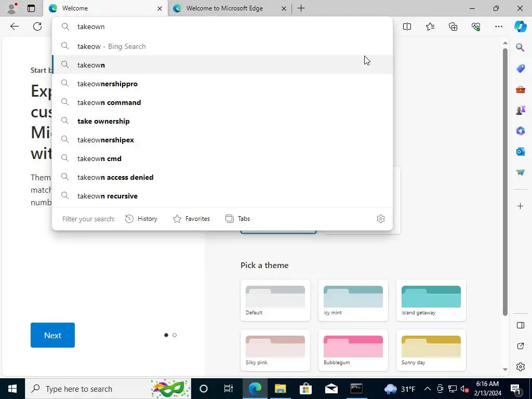Select the Default theme swatch
Image resolution: width=532 pixels, height=399 pixels.
pyautogui.click(x=275, y=300)
